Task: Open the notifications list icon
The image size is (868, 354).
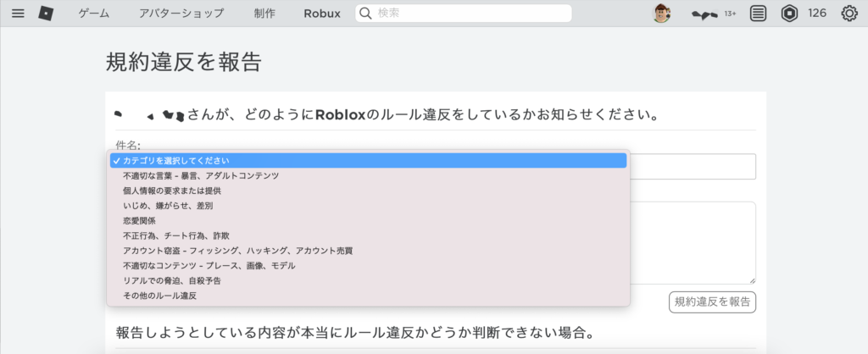Action: click(x=759, y=14)
